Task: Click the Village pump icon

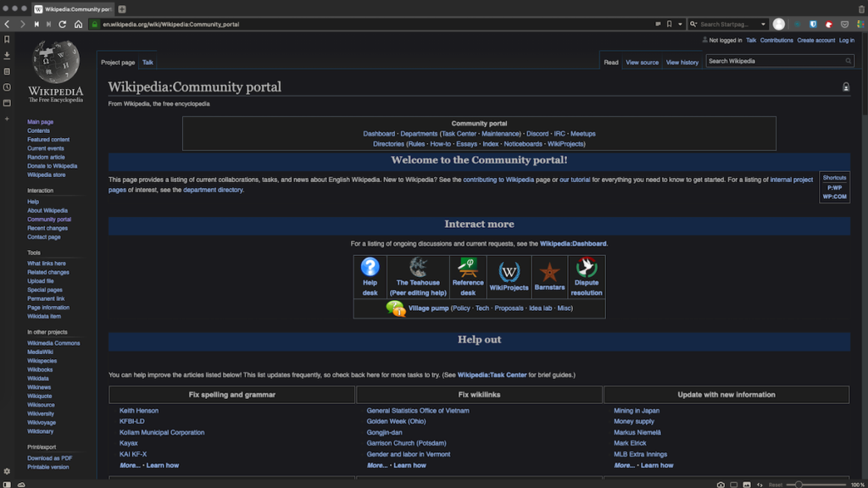Action: click(x=394, y=308)
